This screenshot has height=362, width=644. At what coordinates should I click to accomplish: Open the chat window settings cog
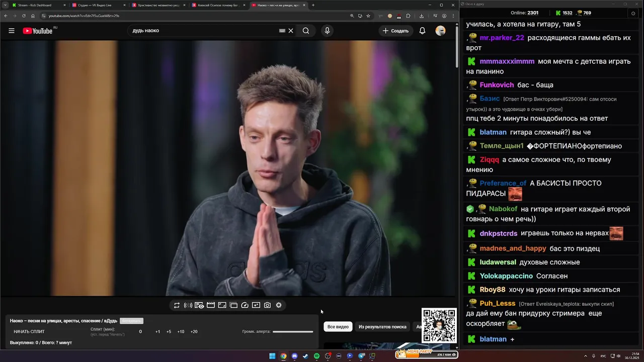click(633, 13)
